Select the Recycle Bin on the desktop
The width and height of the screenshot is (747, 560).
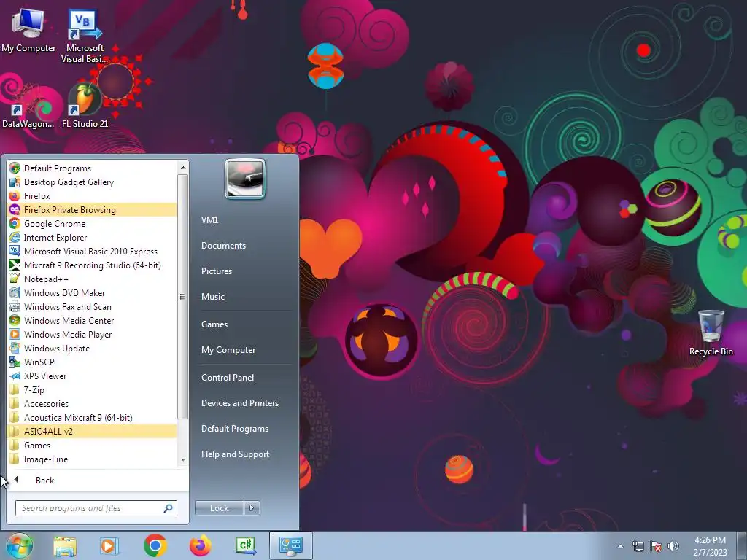[x=711, y=332]
